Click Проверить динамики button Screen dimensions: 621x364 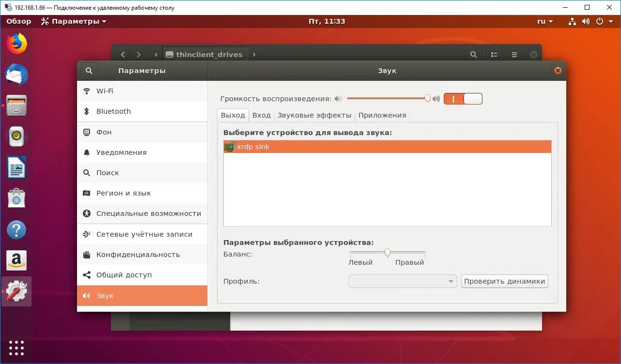[x=504, y=281]
